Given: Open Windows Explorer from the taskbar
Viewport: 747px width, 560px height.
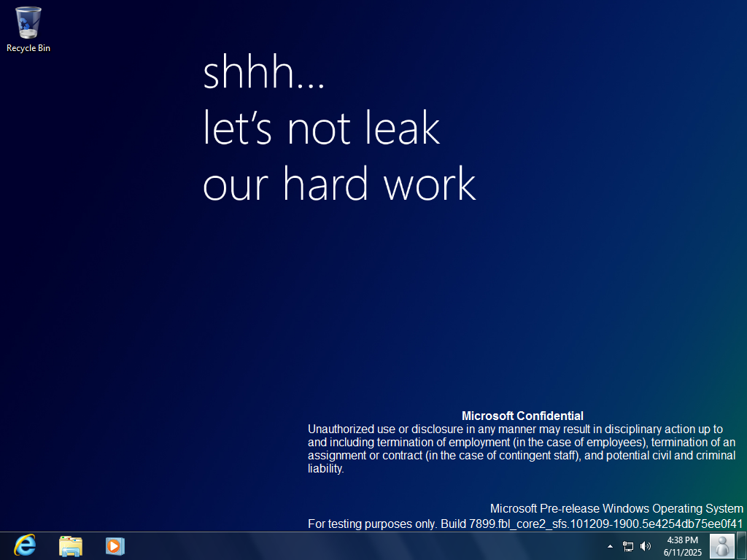Looking at the screenshot, I should pyautogui.click(x=71, y=545).
